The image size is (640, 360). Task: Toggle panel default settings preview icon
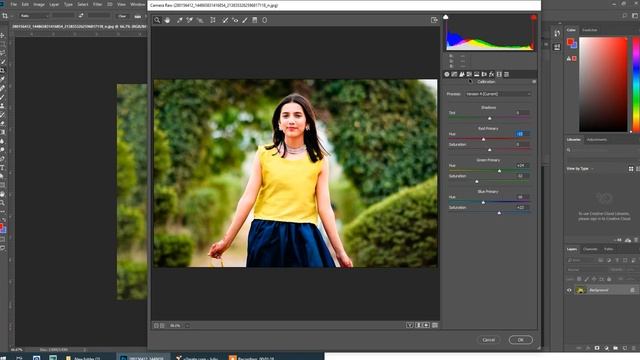tap(435, 325)
